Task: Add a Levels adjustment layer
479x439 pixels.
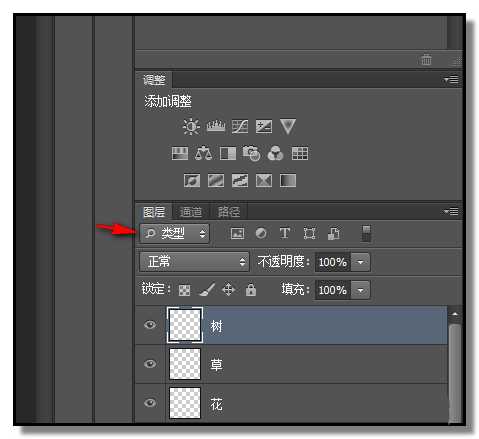Action: pyautogui.click(x=216, y=127)
